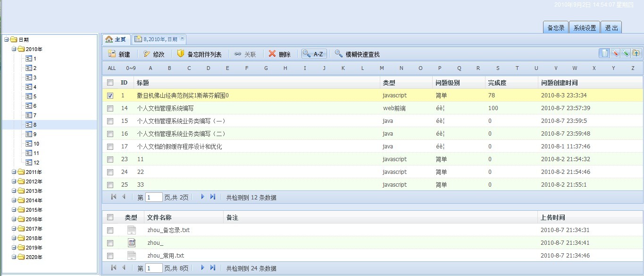644x276 pixels.
Task: Uncheck the row for record ID 1
Action: (x=110, y=95)
